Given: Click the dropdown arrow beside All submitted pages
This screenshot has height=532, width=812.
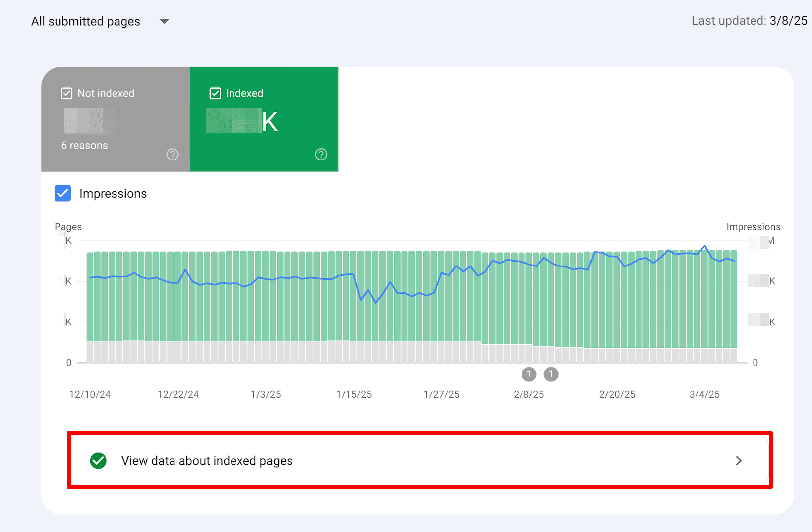Looking at the screenshot, I should click(x=164, y=21).
